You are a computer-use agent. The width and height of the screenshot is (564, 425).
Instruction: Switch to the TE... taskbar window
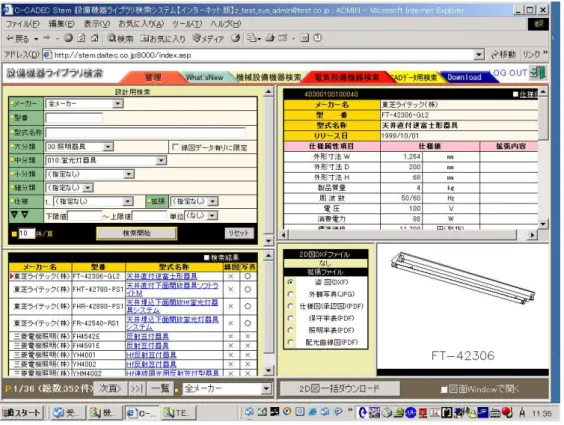point(179,413)
